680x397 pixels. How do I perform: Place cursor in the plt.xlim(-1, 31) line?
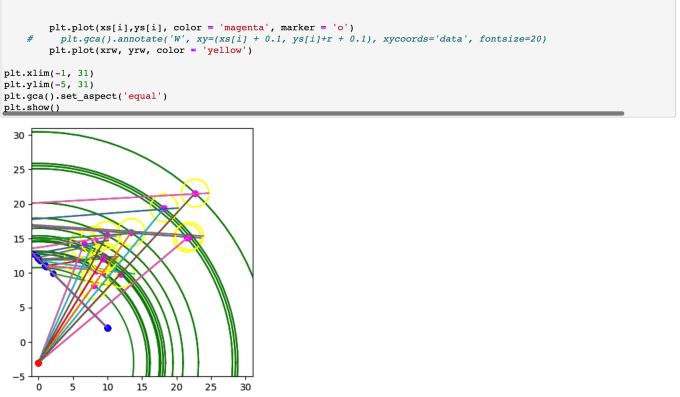point(49,73)
